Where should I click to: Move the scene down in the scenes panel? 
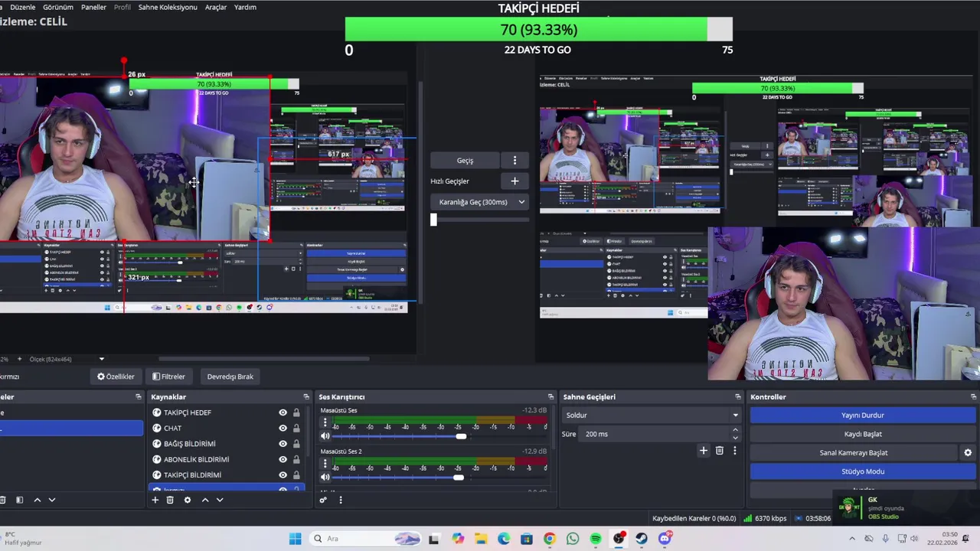click(x=52, y=500)
